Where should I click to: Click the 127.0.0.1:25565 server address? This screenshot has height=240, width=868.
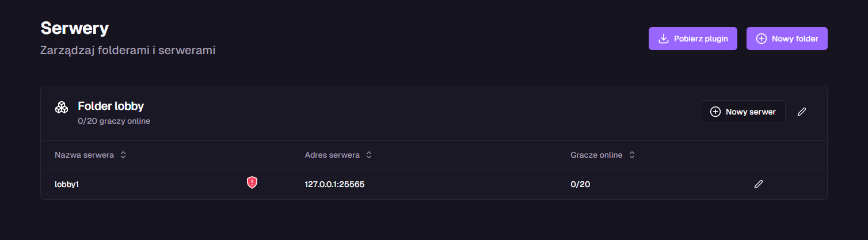pos(334,184)
